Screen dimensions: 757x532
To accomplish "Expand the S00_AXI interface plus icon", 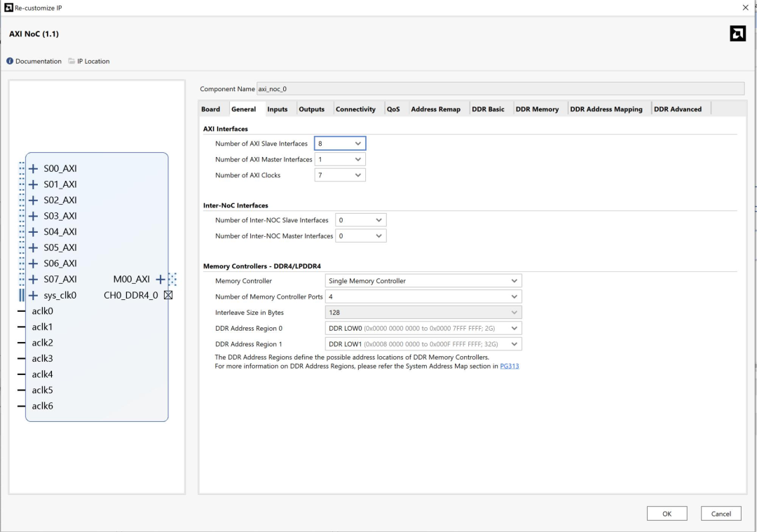I will [x=33, y=168].
